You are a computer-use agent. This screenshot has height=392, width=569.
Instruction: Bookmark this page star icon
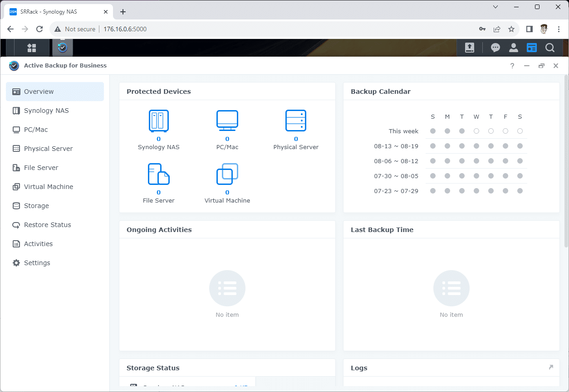[511, 29]
